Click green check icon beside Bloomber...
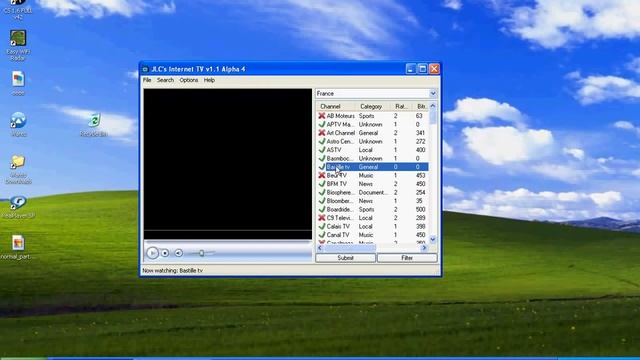Screen dimensions: 640x360 (322, 201)
